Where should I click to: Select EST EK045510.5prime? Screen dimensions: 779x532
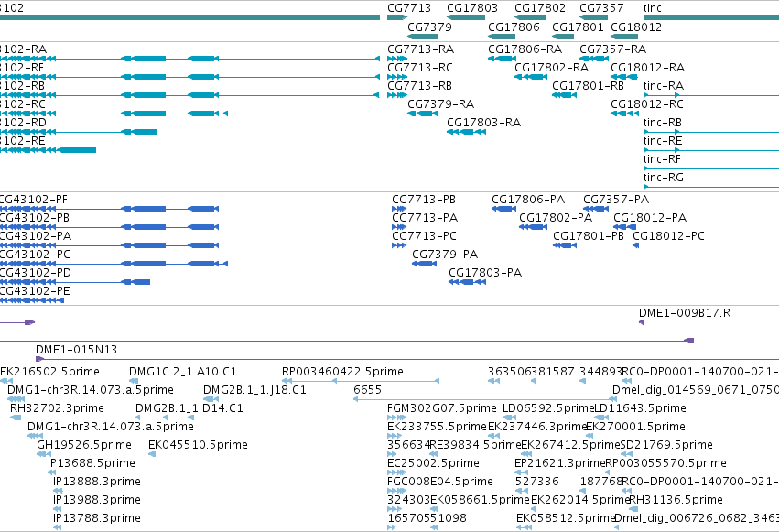click(198, 445)
